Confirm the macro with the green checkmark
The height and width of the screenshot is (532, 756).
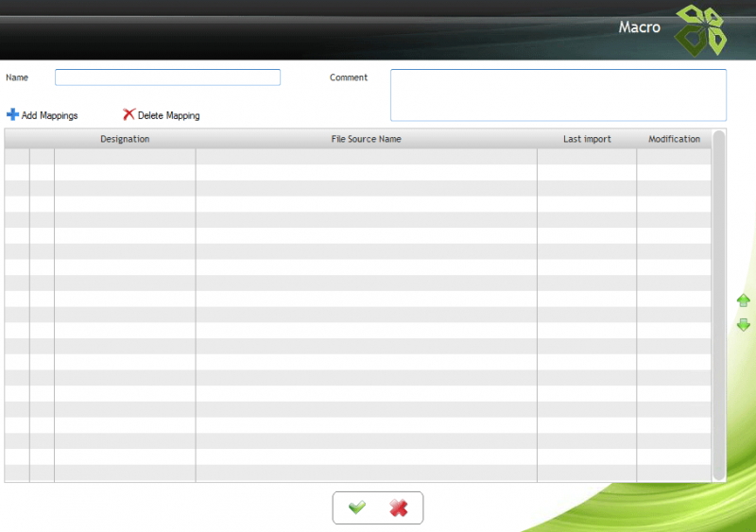coord(357,508)
